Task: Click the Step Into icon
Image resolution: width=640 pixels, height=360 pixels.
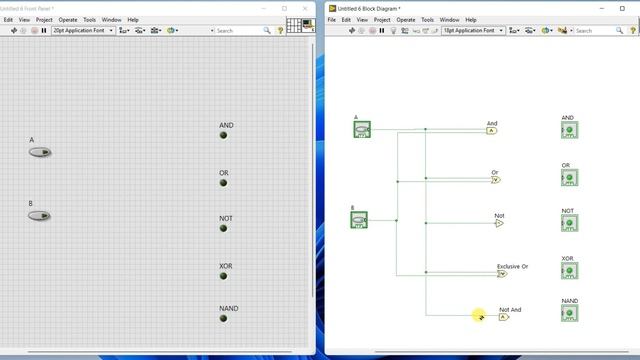Action: click(416, 30)
